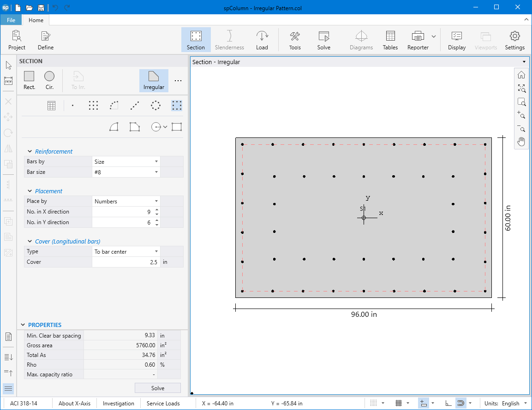Open the reinforcement table icon
Image resolution: width=532 pixels, height=410 pixels.
coord(52,106)
